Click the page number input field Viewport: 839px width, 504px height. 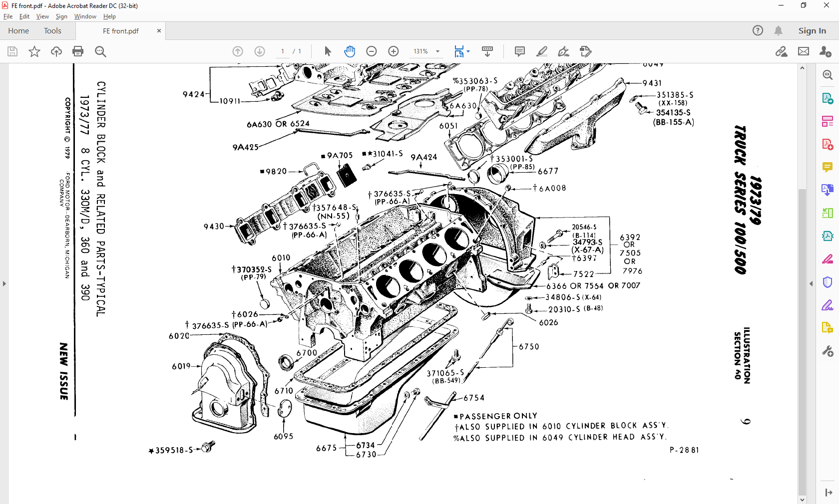[x=282, y=51]
